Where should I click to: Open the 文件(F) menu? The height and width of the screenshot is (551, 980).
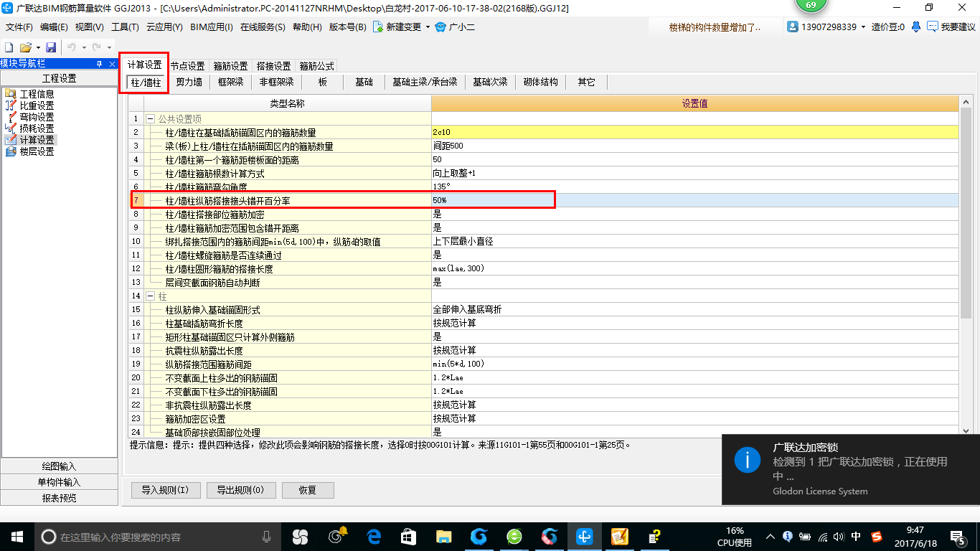19,27
